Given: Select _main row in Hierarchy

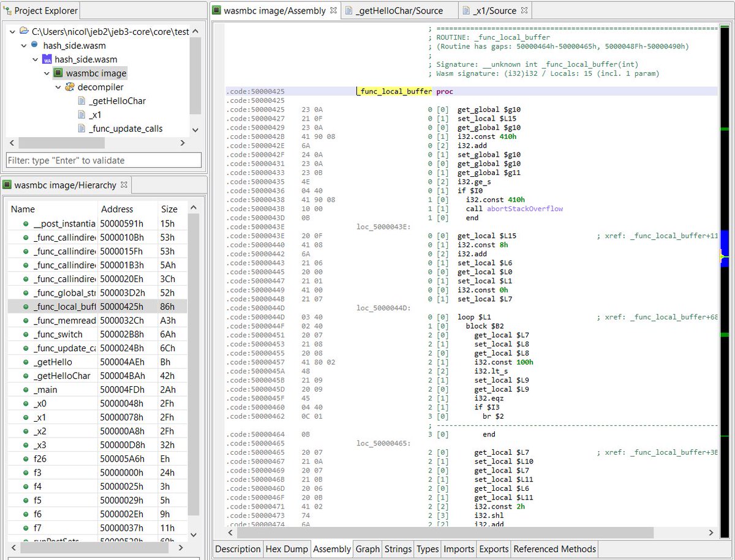Looking at the screenshot, I should click(98, 389).
